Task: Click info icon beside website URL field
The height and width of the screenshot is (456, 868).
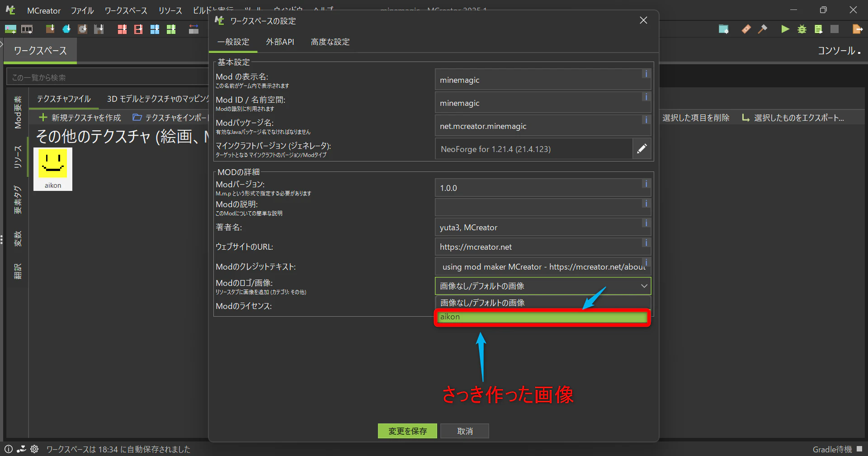Action: (x=646, y=243)
